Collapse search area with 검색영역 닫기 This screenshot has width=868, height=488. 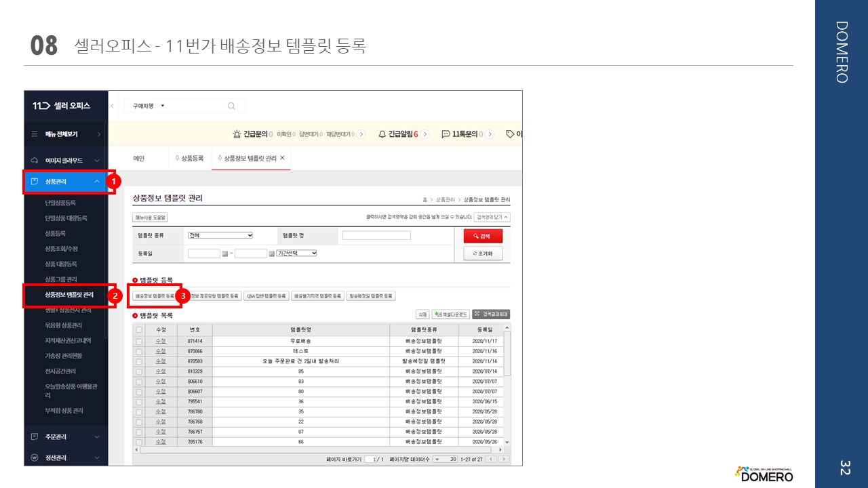click(x=492, y=217)
